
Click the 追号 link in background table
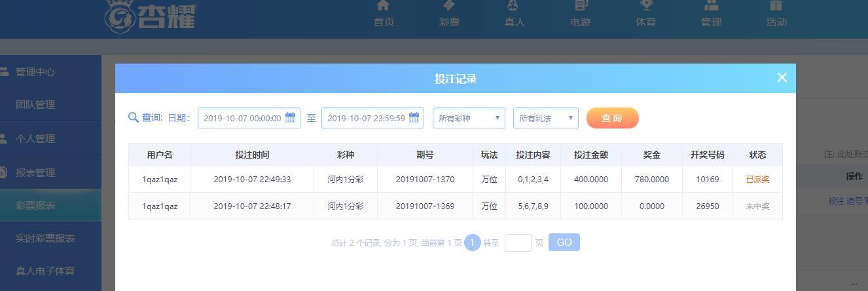point(855,201)
